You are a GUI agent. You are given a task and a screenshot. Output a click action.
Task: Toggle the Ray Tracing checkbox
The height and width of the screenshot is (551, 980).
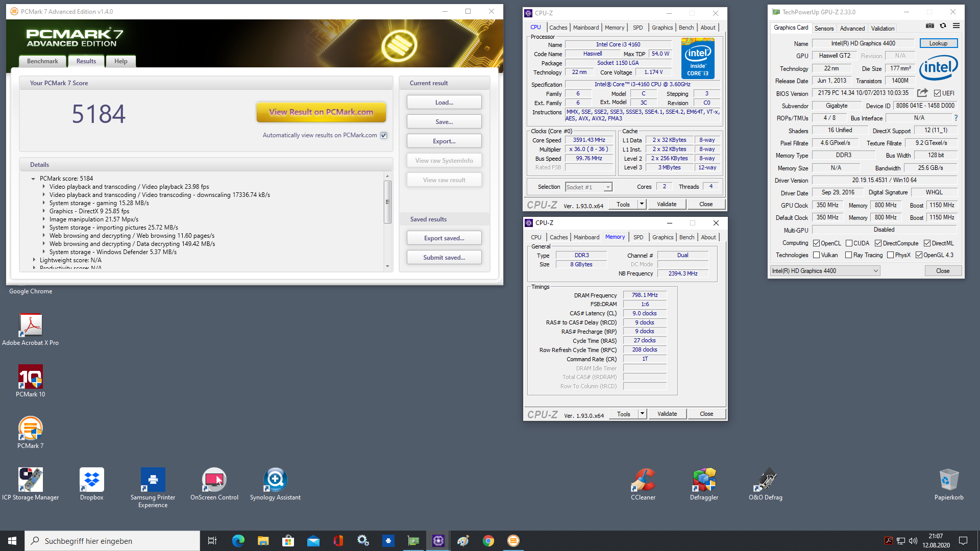coord(848,255)
